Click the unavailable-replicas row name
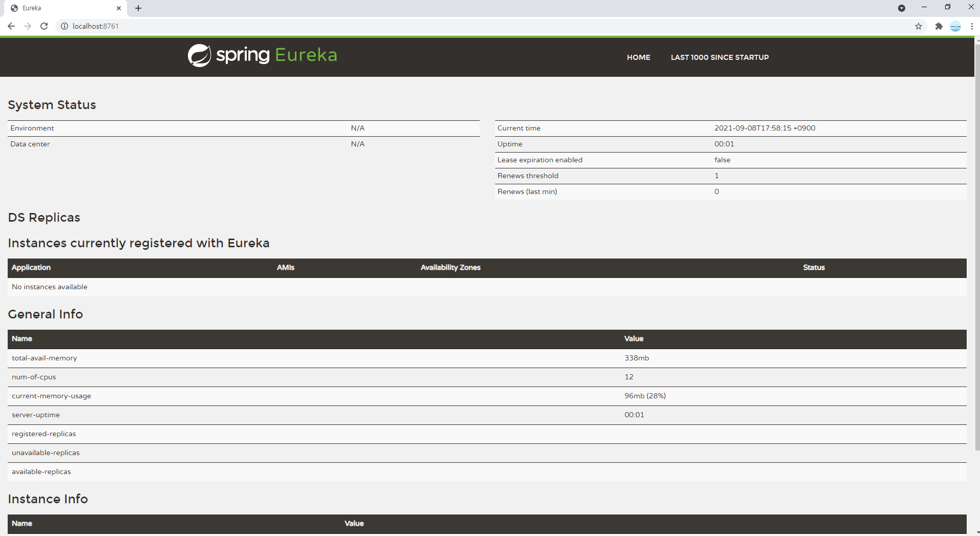Image resolution: width=980 pixels, height=536 pixels. [x=46, y=453]
